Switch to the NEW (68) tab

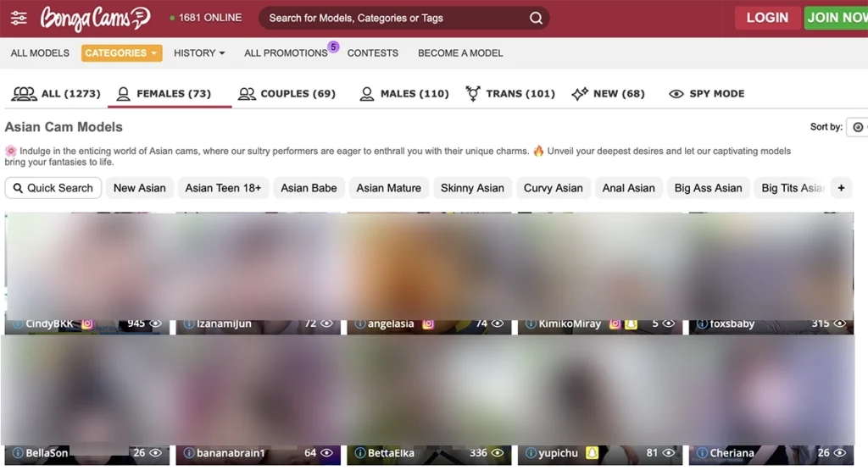click(609, 93)
